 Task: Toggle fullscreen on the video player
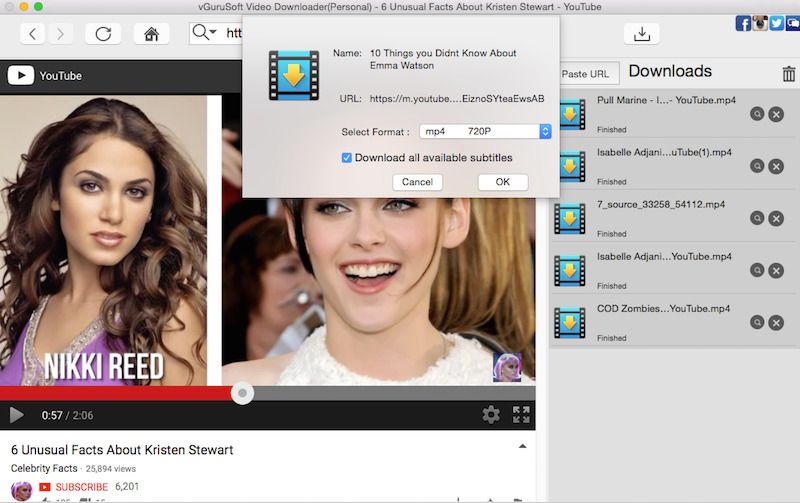coord(521,414)
